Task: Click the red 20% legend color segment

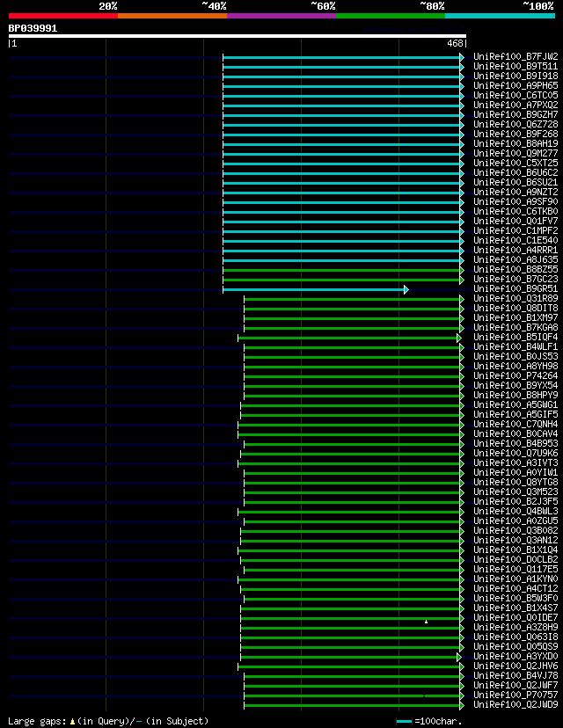Action: (63, 16)
